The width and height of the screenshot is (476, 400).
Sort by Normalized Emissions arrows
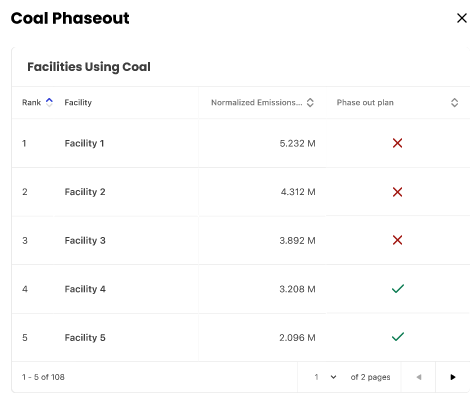point(310,102)
